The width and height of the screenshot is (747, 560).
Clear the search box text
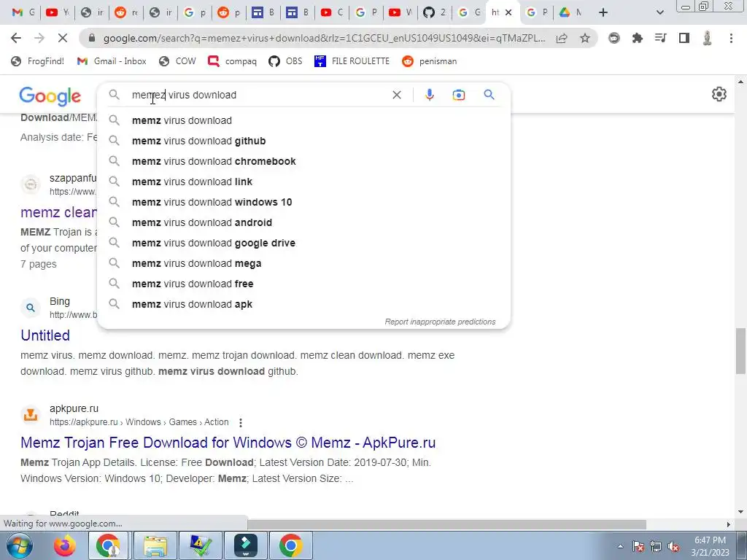coord(396,95)
